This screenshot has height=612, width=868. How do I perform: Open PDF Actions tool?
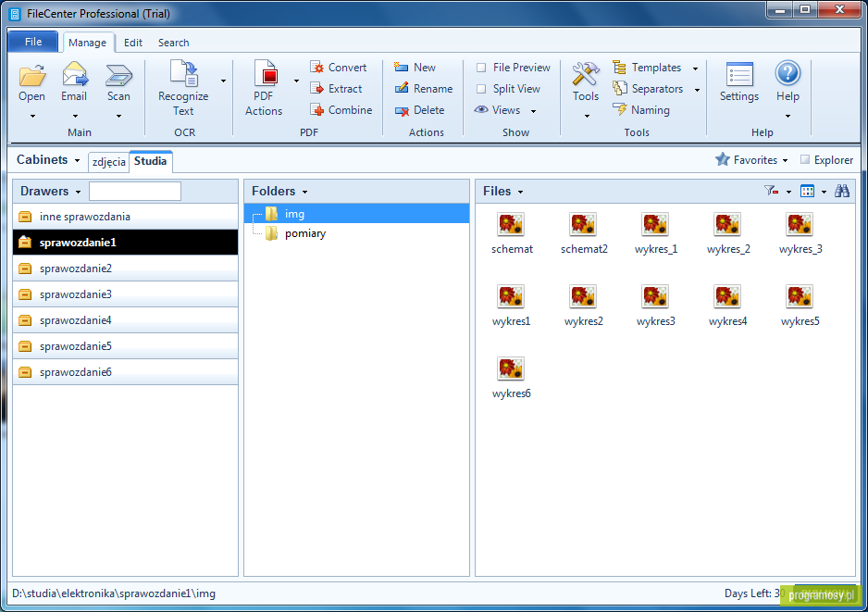click(264, 88)
